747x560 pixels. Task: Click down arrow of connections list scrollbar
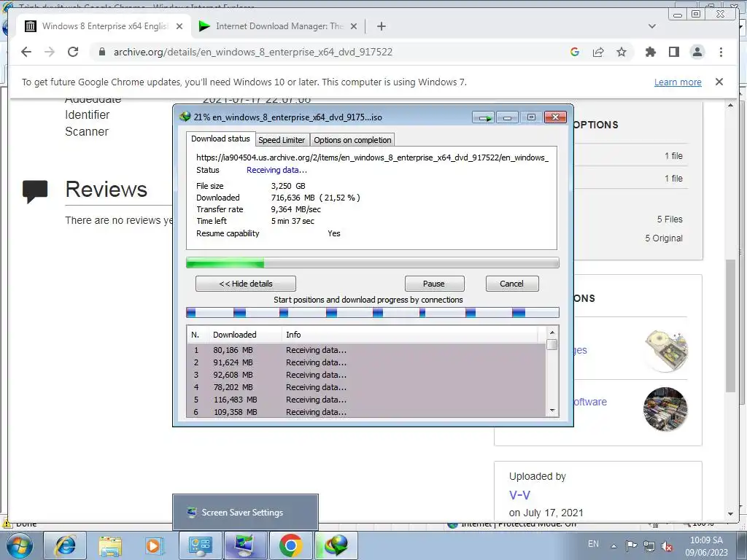[x=552, y=411]
